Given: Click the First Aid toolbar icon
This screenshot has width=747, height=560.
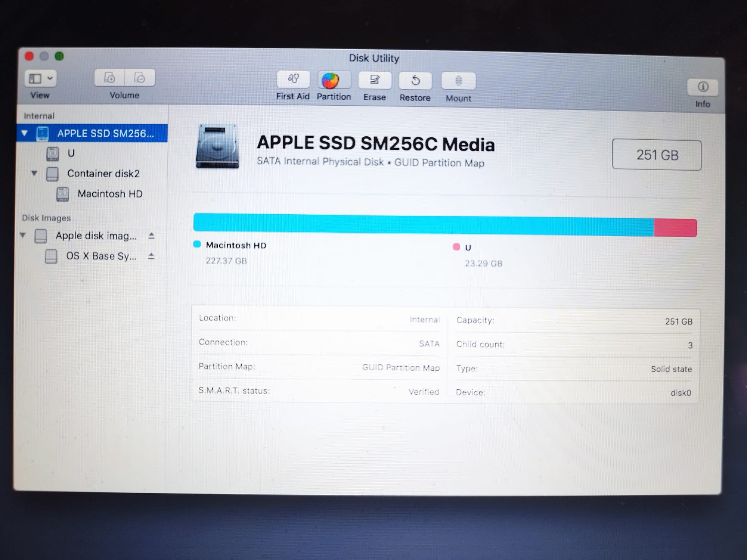Looking at the screenshot, I should 293,79.
